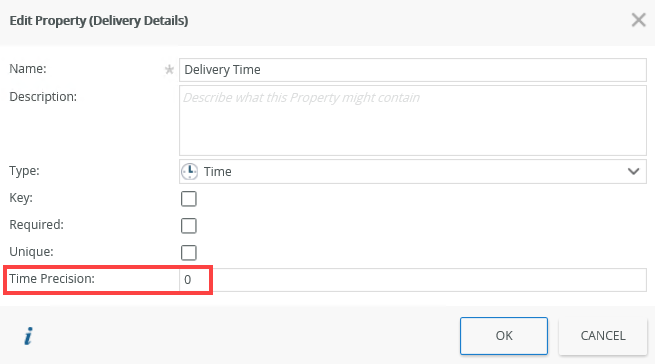The width and height of the screenshot is (655, 364).
Task: Select the Time Precision value field
Action: click(x=413, y=280)
